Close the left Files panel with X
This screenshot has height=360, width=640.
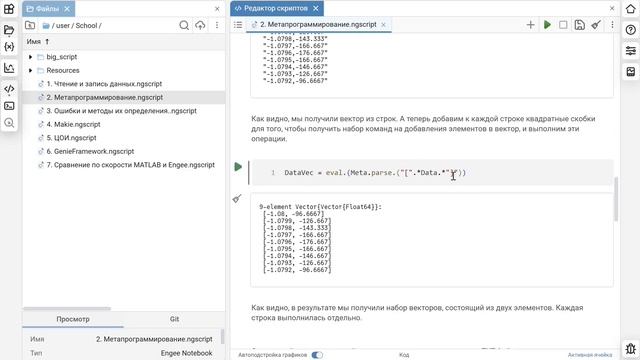pos(217,9)
